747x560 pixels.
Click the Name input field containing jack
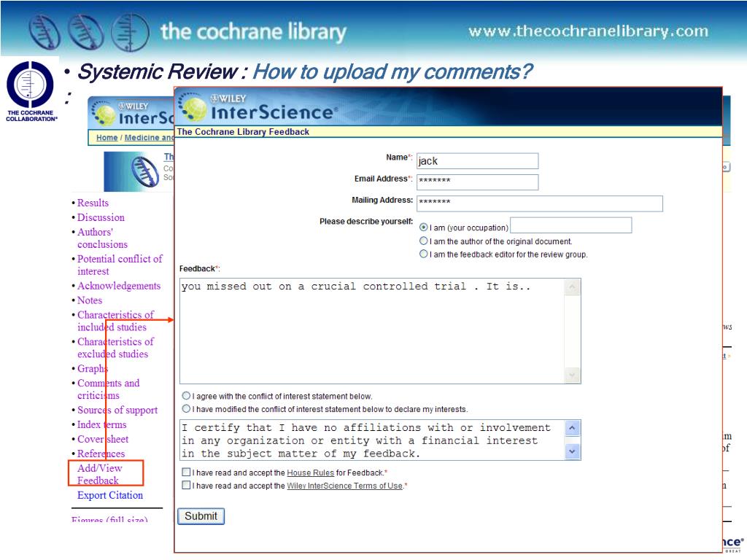coord(477,161)
